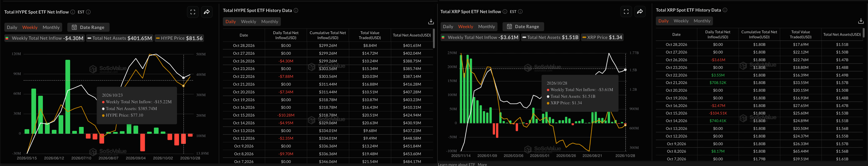The height and width of the screenshot is (166, 868).
Task: Click the EST info icon in the HYPE chart header
Action: [88, 12]
